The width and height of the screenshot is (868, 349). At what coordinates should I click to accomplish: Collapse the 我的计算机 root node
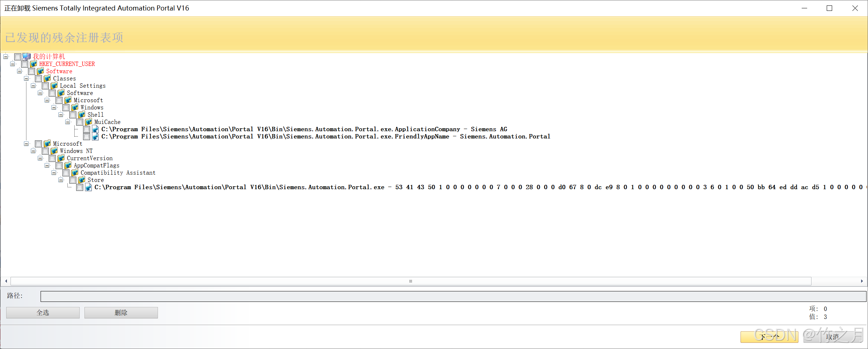5,57
